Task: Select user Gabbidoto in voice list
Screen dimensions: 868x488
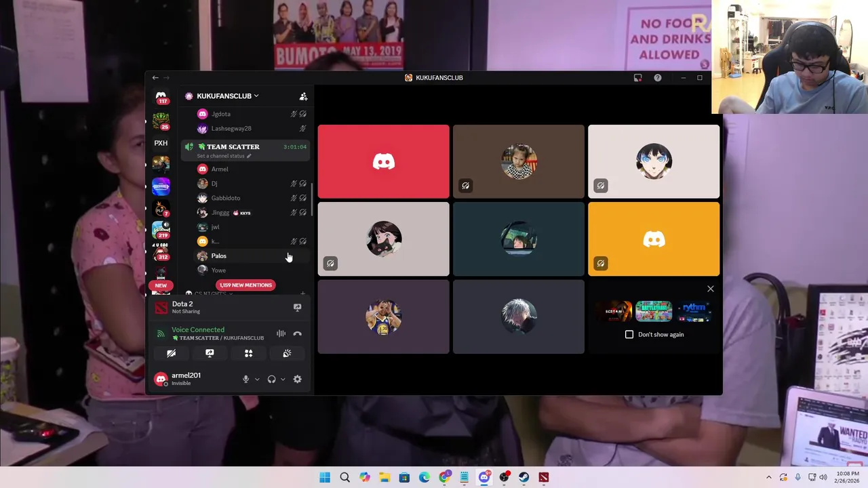Action: point(252,198)
